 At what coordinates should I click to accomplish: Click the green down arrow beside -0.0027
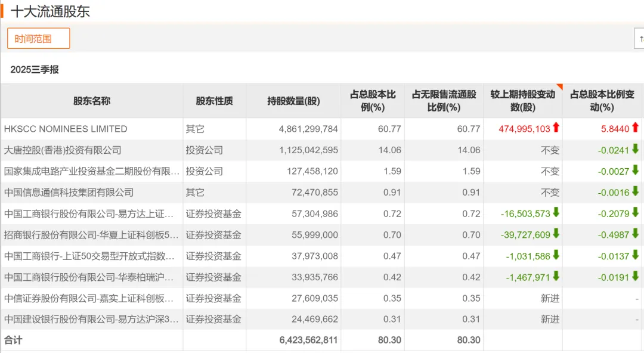click(636, 170)
